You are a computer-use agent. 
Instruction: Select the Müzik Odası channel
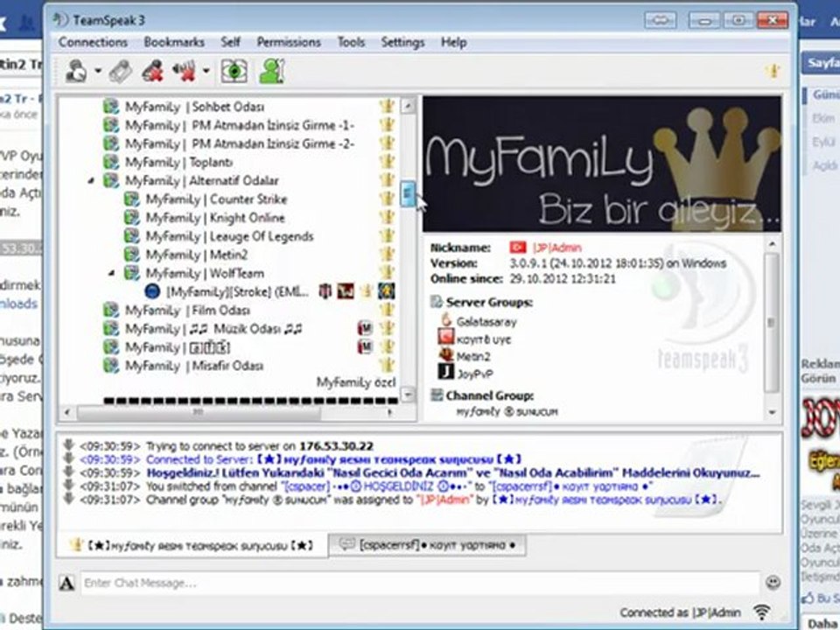click(213, 329)
